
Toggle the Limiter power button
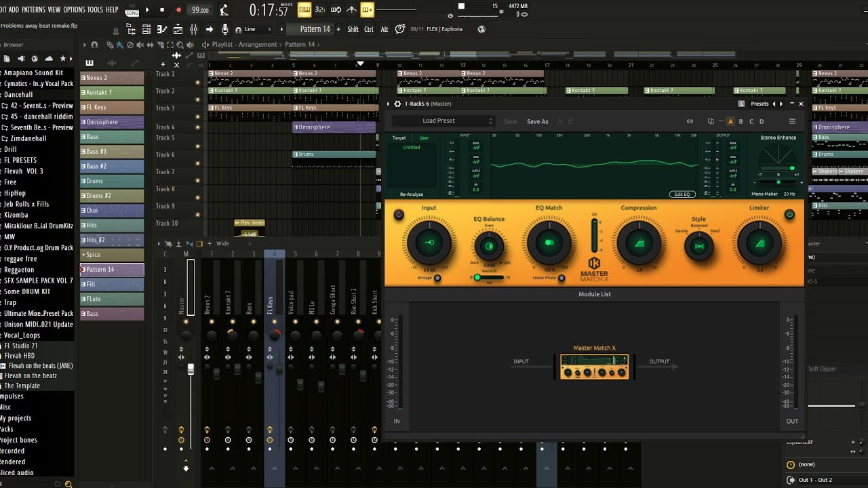coord(789,214)
